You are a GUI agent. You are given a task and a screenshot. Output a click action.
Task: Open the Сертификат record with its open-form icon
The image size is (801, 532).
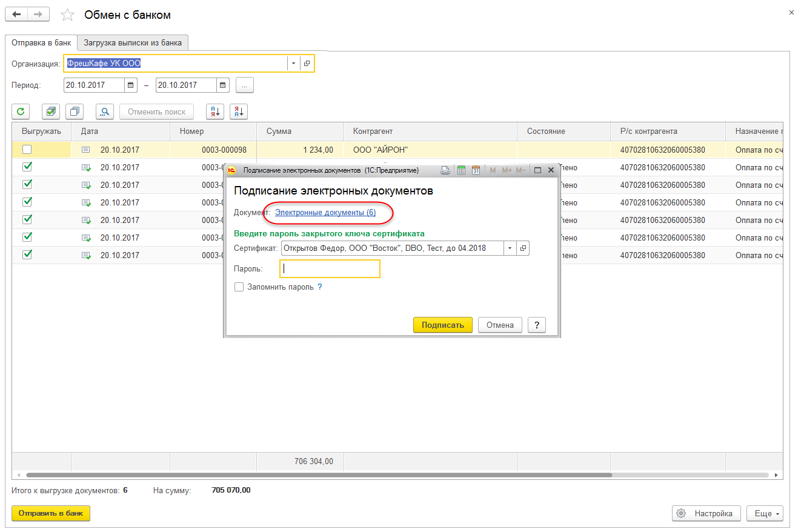522,248
